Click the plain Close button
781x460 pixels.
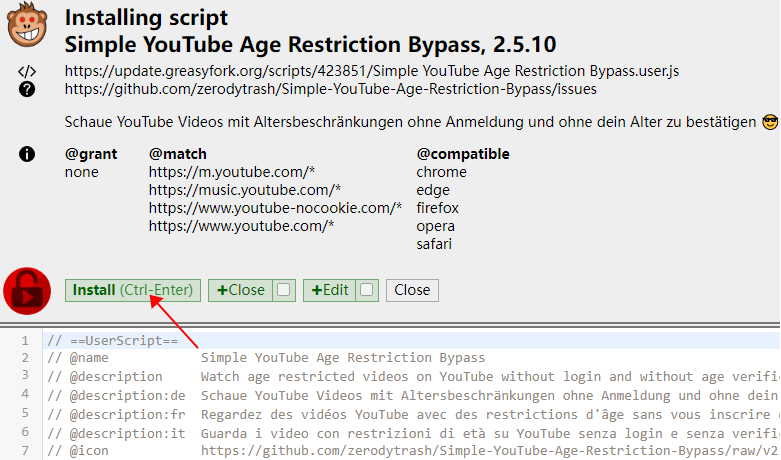(x=412, y=290)
